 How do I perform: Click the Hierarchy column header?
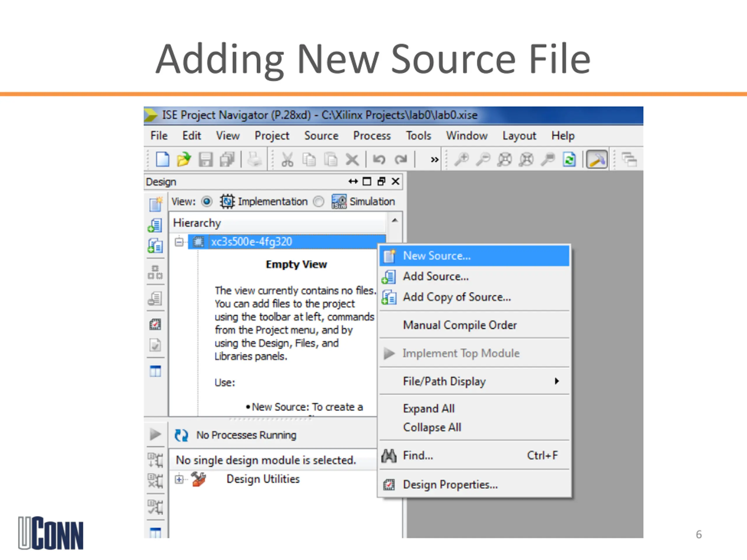point(277,223)
